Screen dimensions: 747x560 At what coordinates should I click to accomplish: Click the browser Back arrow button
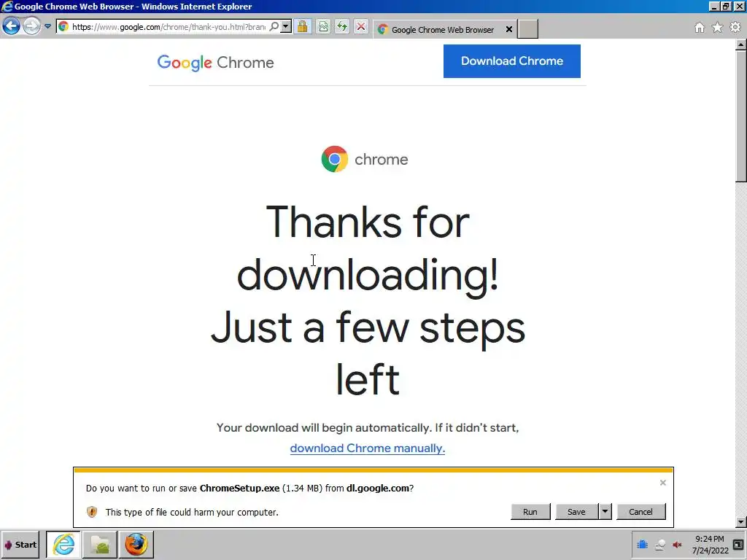11,26
